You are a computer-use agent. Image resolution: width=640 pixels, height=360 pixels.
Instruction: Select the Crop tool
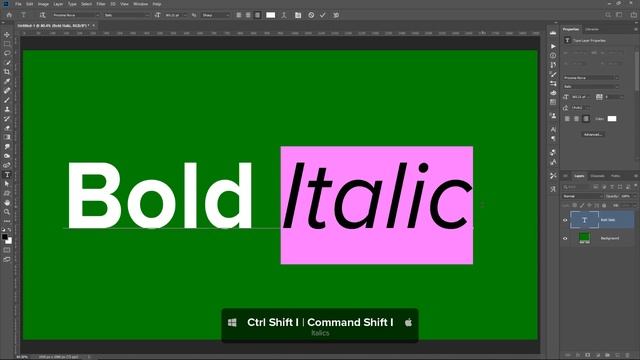pyautogui.click(x=7, y=72)
